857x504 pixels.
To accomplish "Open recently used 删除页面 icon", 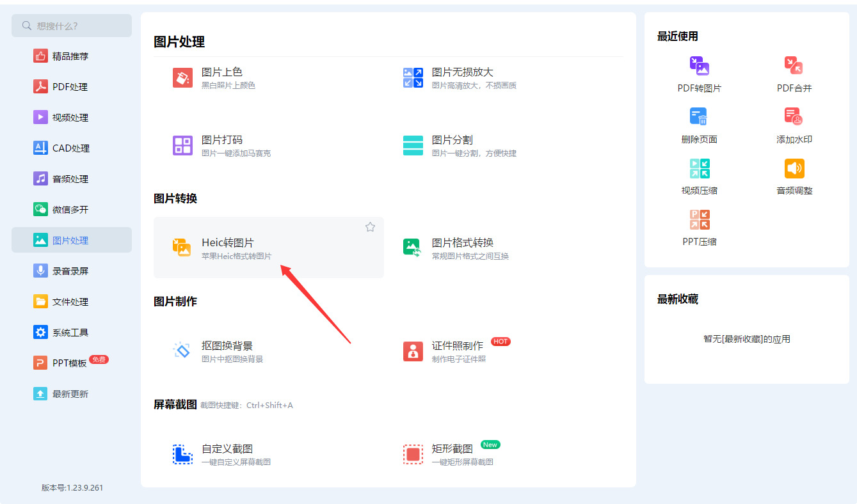I will tap(700, 116).
